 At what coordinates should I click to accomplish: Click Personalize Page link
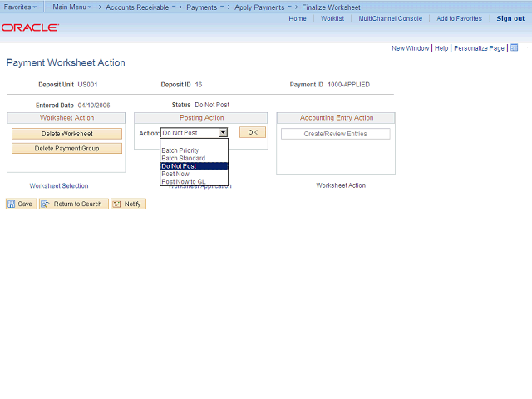coord(479,48)
